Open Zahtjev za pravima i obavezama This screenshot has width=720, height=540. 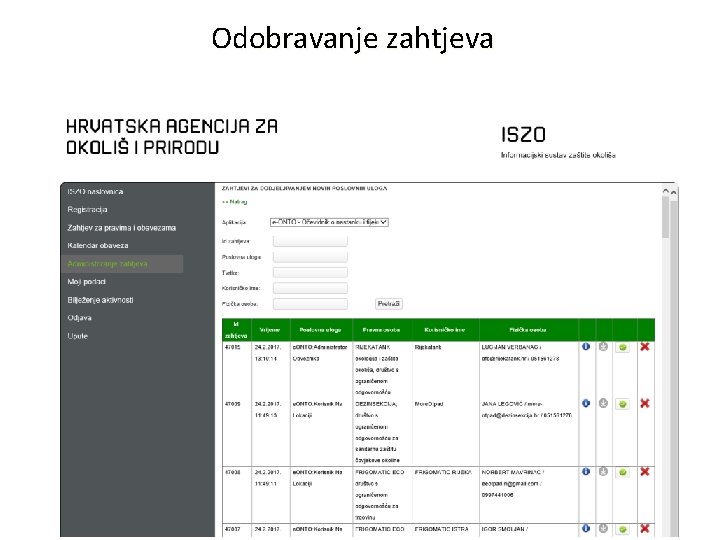(x=122, y=228)
